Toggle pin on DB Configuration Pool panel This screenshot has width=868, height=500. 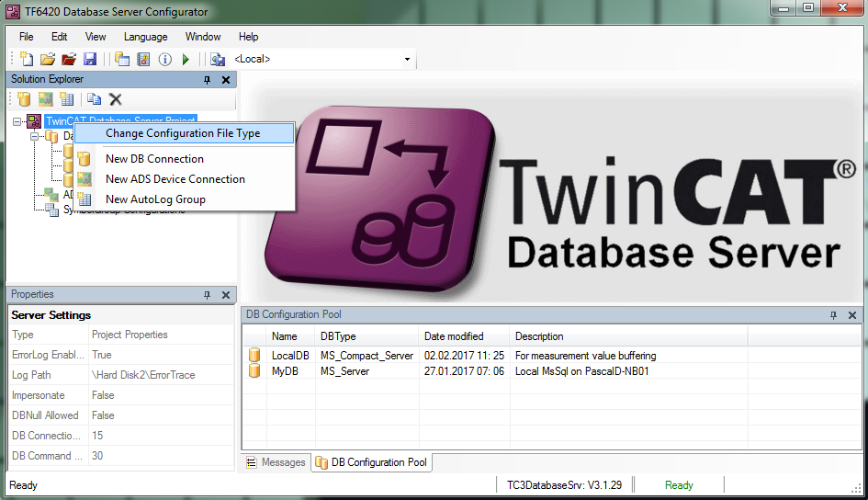(834, 315)
